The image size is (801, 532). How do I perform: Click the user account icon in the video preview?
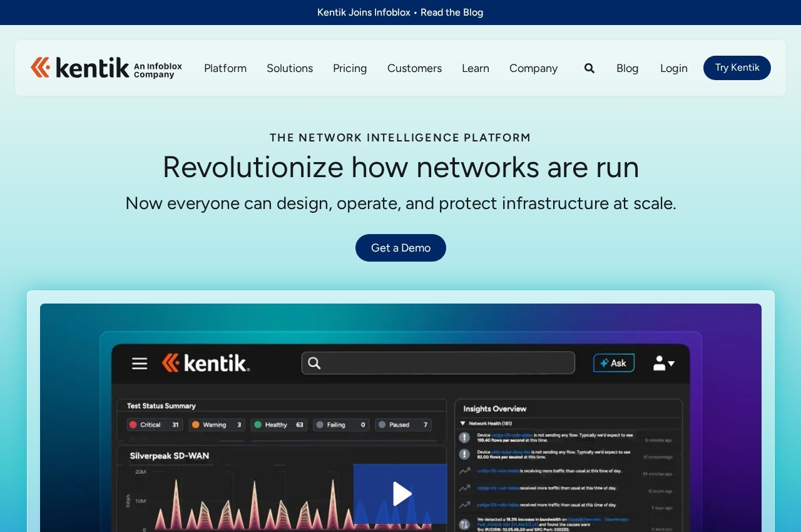663,363
